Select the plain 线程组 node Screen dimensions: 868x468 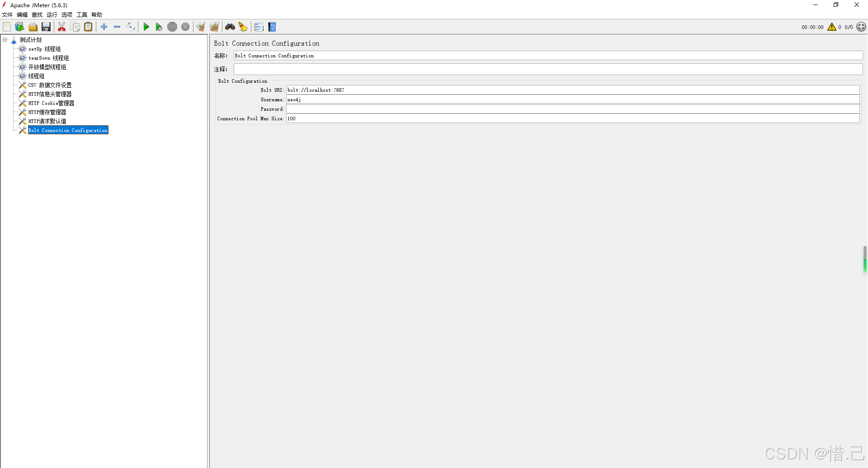click(x=36, y=76)
